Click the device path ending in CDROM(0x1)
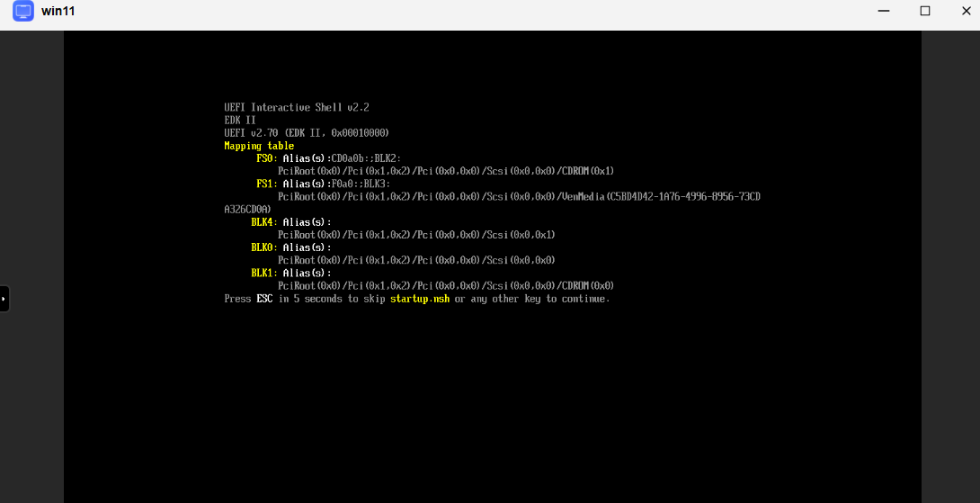Viewport: 980px width, 503px height. (x=446, y=172)
